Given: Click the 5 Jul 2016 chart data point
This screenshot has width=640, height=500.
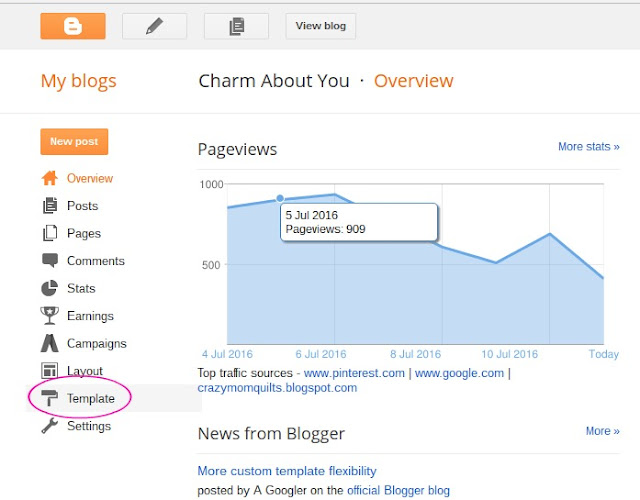Looking at the screenshot, I should (280, 199).
